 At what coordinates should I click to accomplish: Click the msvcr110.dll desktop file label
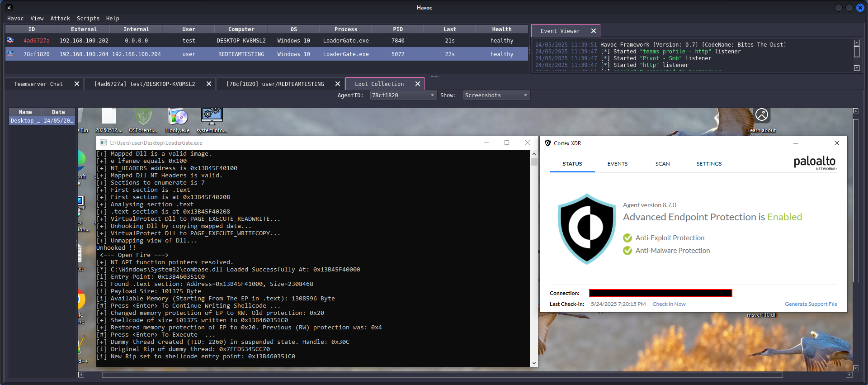click(x=762, y=315)
